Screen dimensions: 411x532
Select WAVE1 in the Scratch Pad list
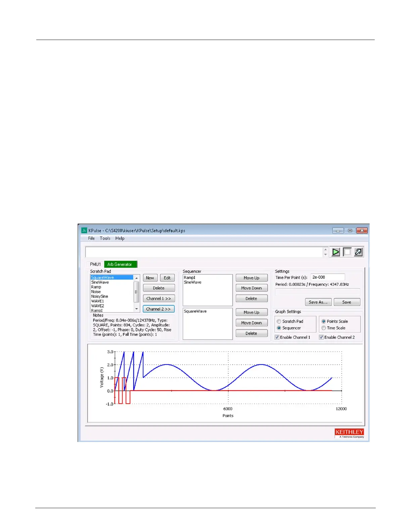98,301
